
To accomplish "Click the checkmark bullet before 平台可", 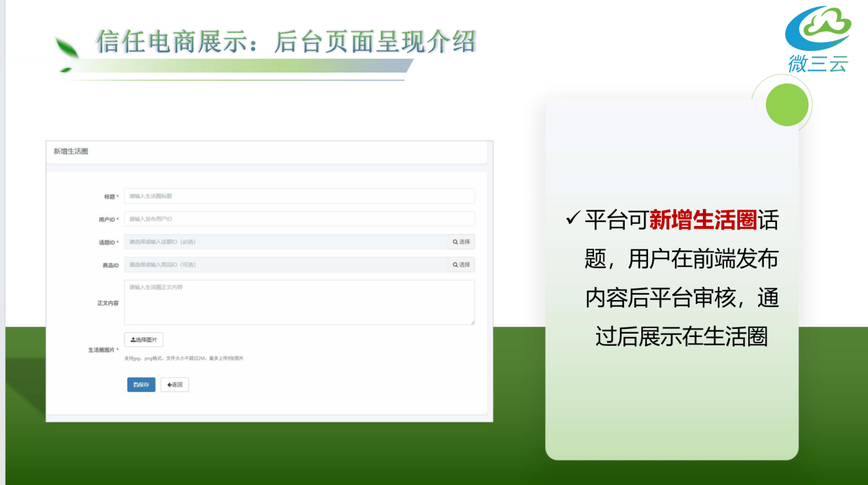I will (x=572, y=220).
